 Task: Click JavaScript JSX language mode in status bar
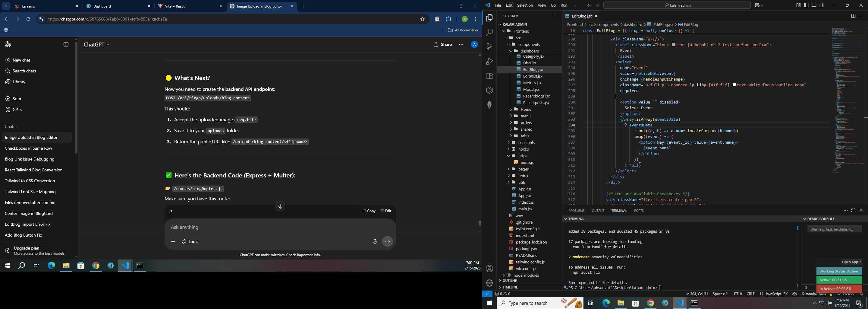click(x=776, y=294)
